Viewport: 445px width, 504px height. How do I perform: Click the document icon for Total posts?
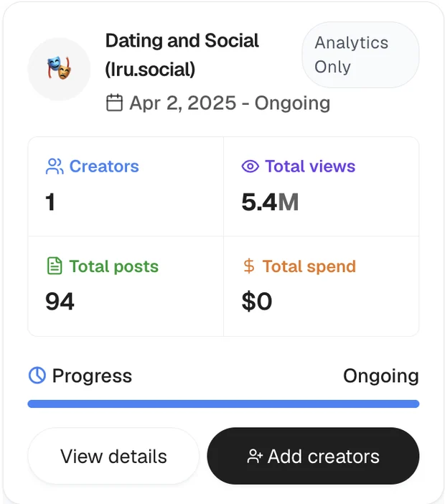[x=55, y=266]
